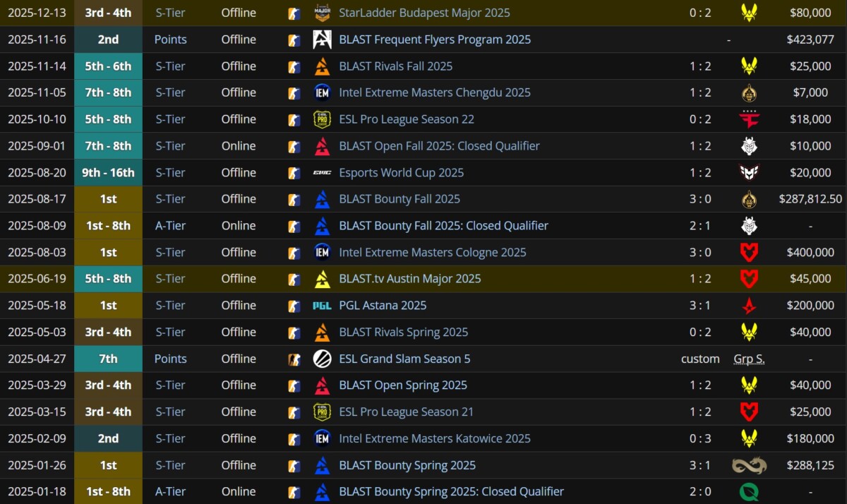Click the MOUZ logo in IEM Cologne row
847x504 pixels.
[749, 252]
